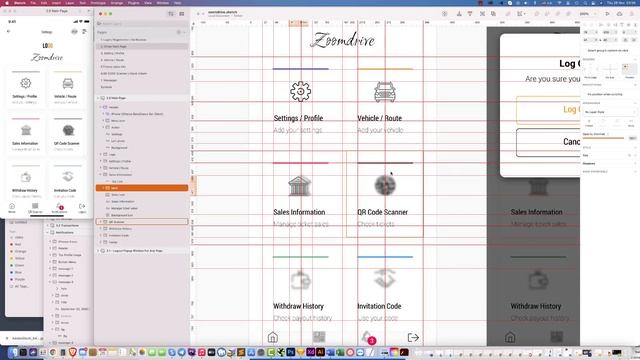This screenshot has width=640, height=360.
Task: Click the Blue tag in Finder sidebar
Action: click(18, 272)
